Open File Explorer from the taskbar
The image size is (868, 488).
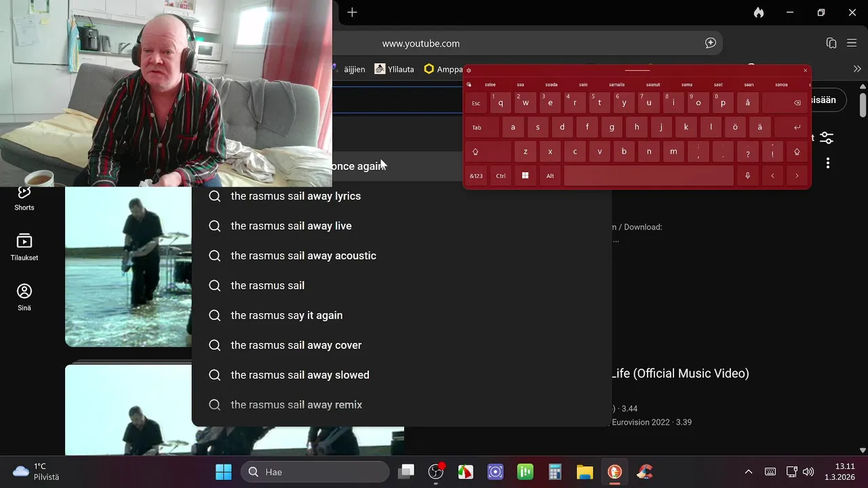(x=585, y=472)
